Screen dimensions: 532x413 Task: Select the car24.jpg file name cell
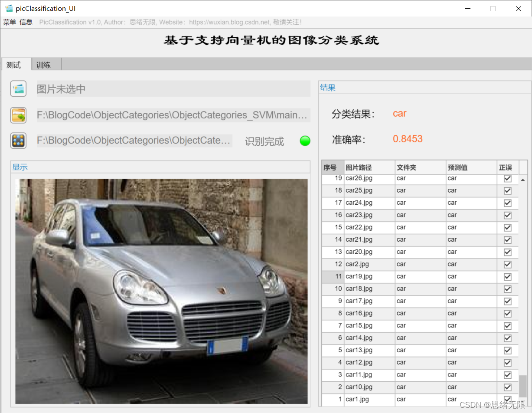[370, 203]
